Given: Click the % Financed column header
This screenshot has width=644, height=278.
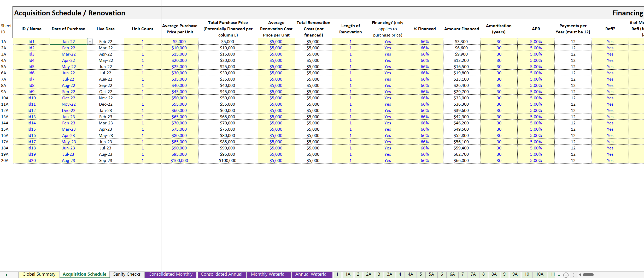Looking at the screenshot, I should point(425,29).
